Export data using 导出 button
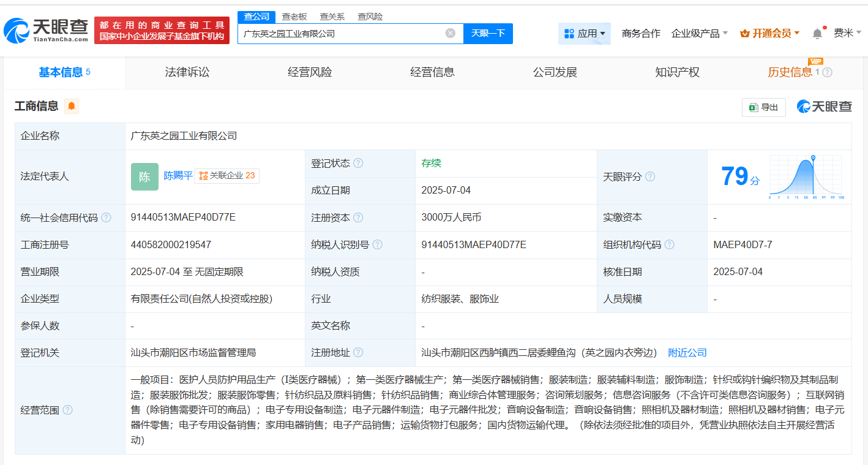 (763, 107)
